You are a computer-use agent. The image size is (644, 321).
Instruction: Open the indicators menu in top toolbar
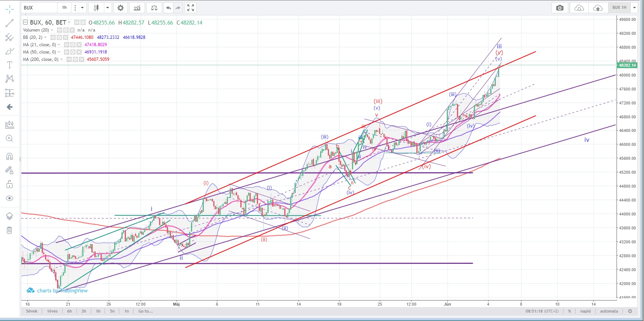[137, 8]
